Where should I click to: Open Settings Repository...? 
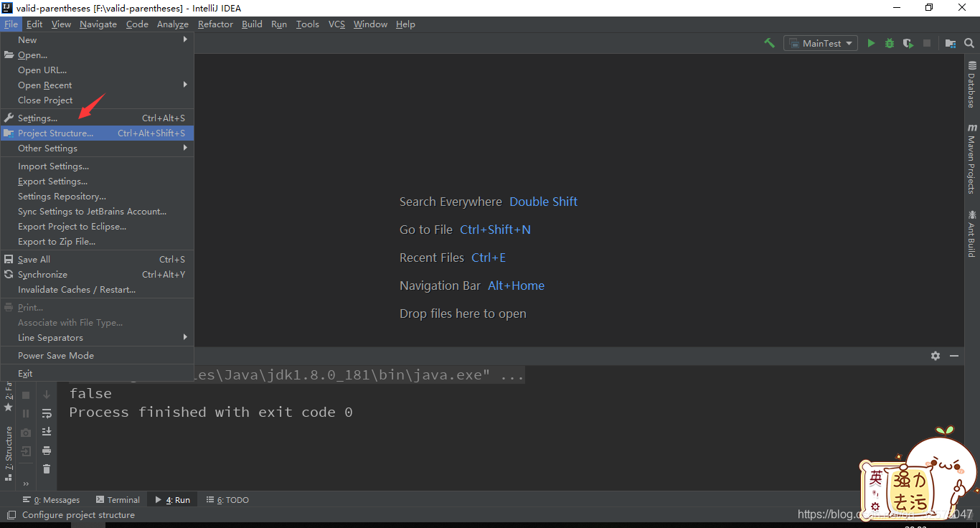coord(97,197)
